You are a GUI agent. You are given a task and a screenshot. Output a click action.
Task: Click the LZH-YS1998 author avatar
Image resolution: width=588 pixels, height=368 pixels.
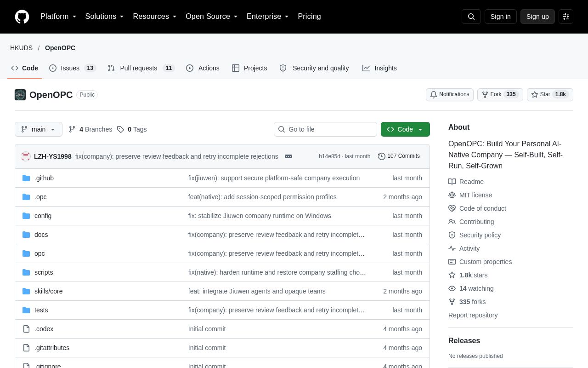click(26, 156)
